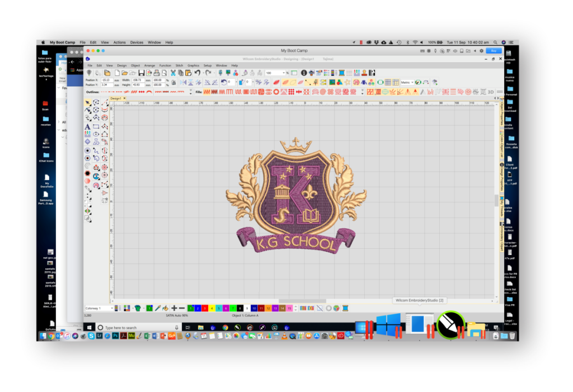Open the Design Information icon
573x392 pixels.
tap(304, 73)
